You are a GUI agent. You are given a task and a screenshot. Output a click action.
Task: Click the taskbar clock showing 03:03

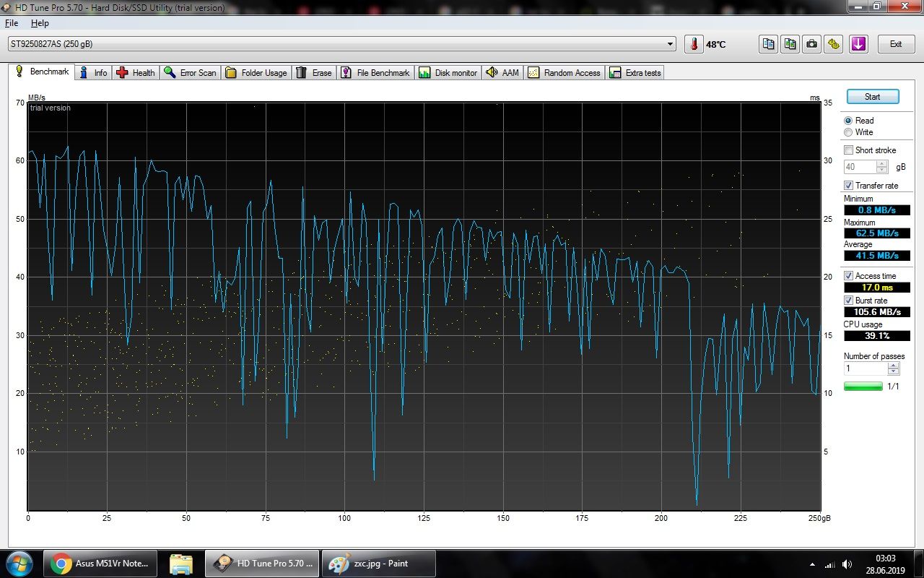(885, 558)
